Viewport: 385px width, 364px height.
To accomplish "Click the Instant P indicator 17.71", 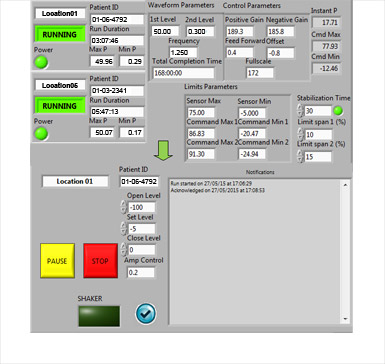I will point(326,23).
